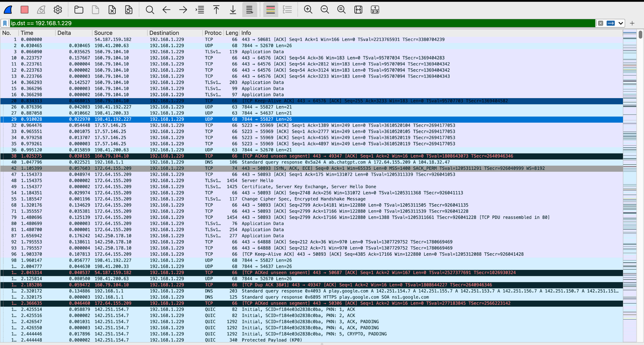Apply the display filter arrow
Image resolution: width=644 pixels, height=345 pixels.
tap(611, 23)
